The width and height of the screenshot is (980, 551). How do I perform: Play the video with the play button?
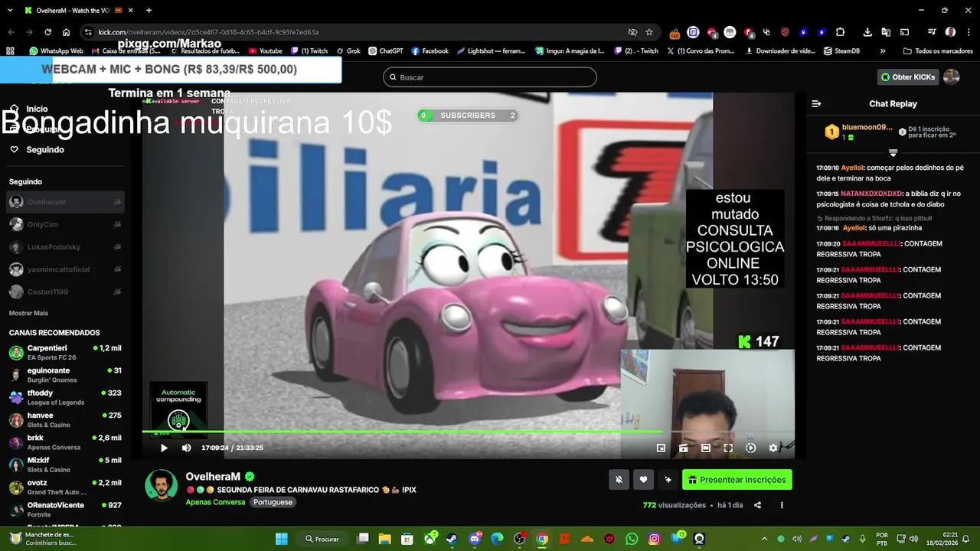coord(164,448)
